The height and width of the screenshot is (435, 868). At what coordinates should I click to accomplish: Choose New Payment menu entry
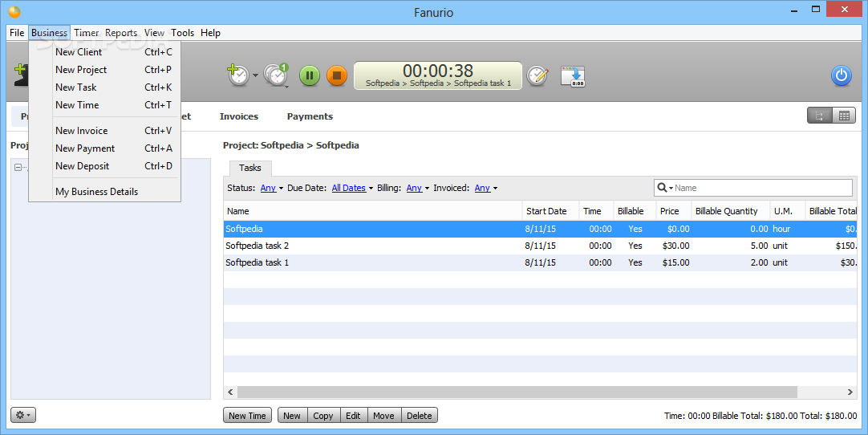(104, 148)
